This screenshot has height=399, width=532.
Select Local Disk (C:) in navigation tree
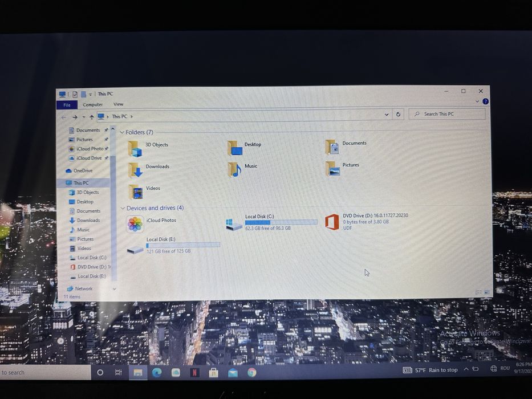(92, 258)
